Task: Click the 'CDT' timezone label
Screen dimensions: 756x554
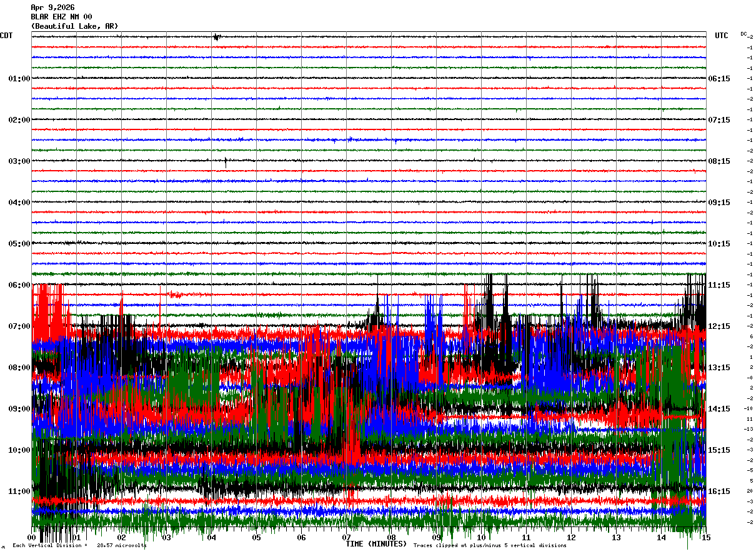Action: (6, 36)
